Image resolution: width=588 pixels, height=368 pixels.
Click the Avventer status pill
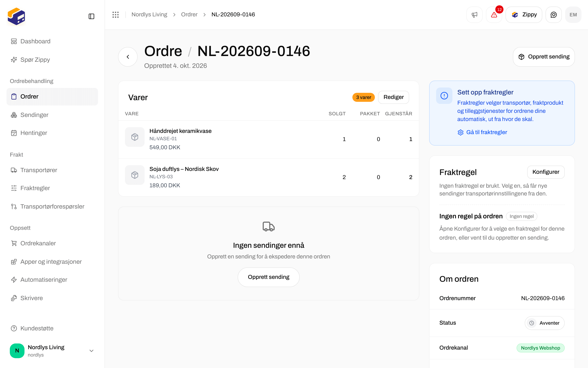(545, 323)
